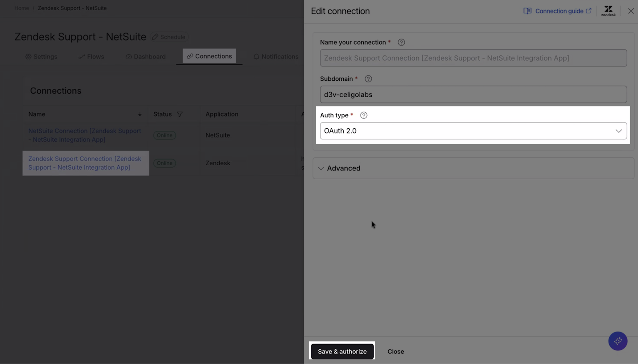This screenshot has width=638, height=364.
Task: Switch to the Dashboard tab
Action: click(x=146, y=57)
